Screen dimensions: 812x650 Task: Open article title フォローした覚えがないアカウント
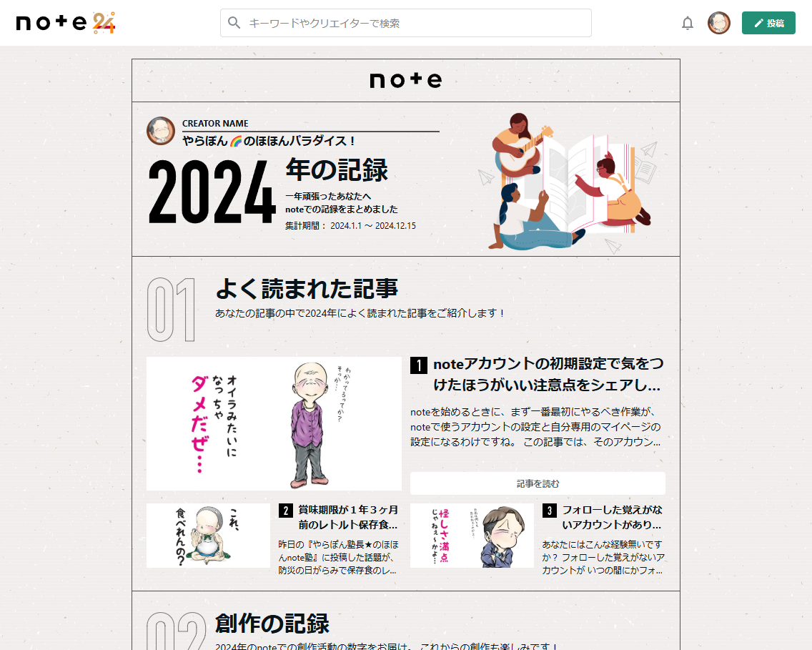pos(611,517)
